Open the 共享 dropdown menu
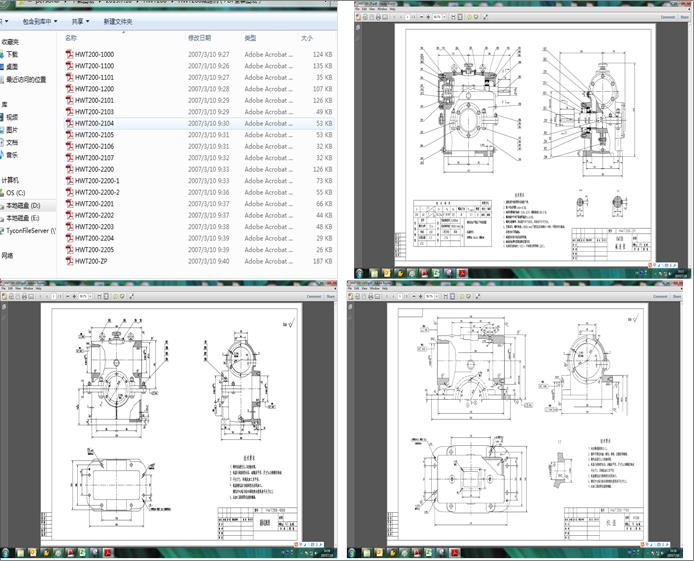This screenshot has height=561, width=694. 80,21
